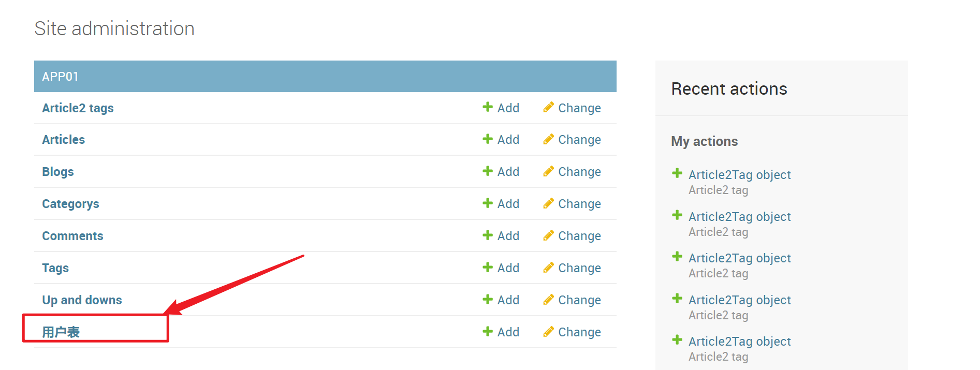Click the APP01 section header
980x370 pixels.
[60, 77]
